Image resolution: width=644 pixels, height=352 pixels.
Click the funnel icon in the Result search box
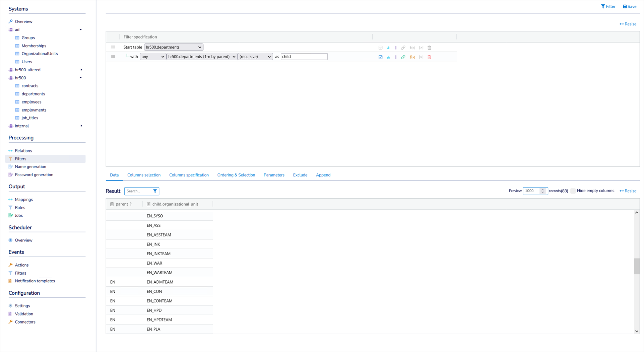(155, 191)
